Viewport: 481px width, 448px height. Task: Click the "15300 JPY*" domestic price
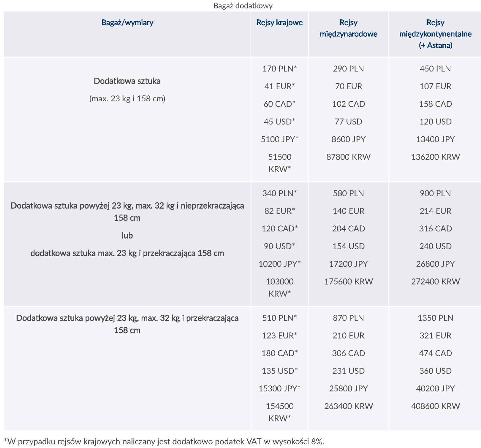[x=279, y=389]
